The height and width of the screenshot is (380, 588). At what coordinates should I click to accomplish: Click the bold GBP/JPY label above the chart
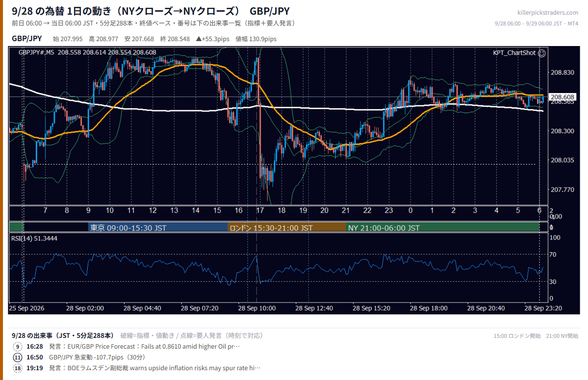tap(26, 39)
